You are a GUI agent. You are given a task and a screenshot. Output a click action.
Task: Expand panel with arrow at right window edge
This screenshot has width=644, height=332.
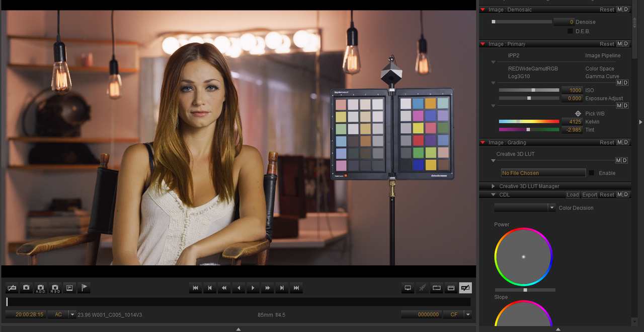tap(640, 122)
